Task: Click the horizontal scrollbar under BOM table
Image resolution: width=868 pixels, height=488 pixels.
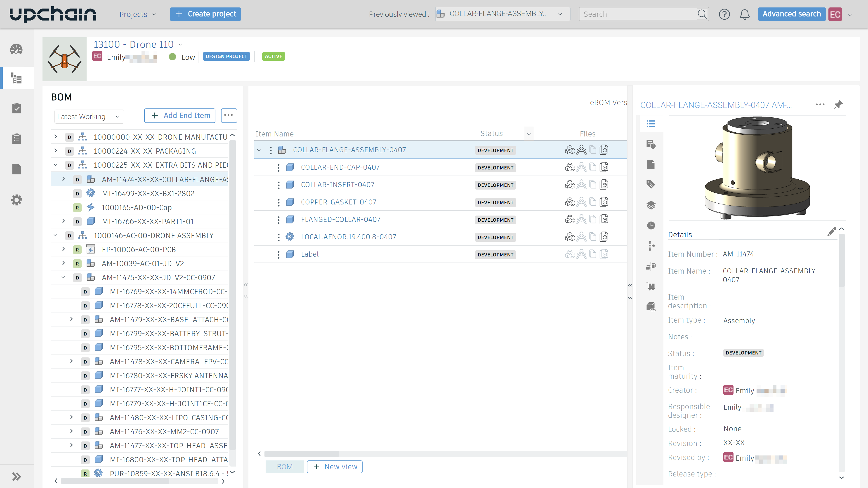Action: click(302, 454)
